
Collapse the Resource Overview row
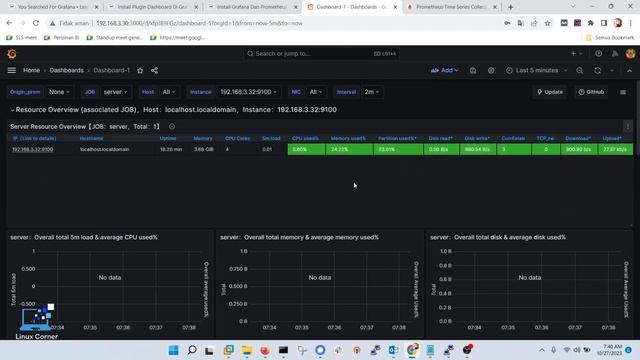coord(13,110)
